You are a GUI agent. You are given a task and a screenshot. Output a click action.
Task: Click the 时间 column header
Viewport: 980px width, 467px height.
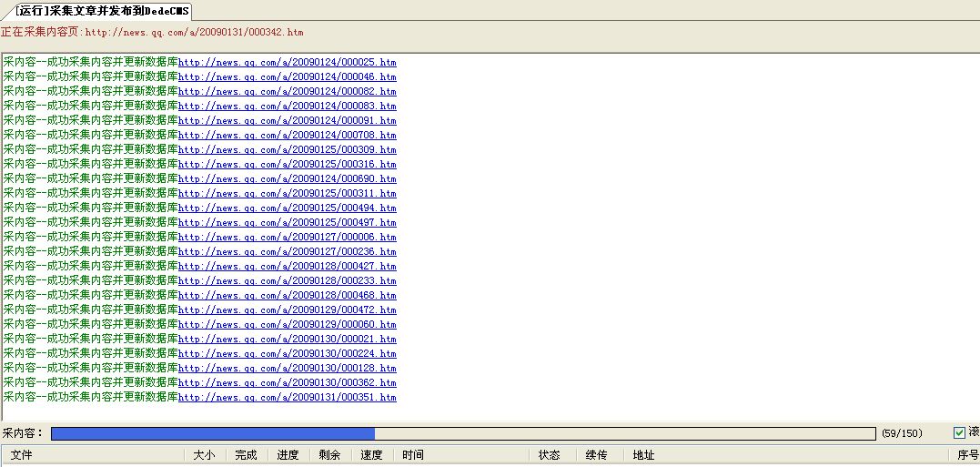[x=413, y=455]
